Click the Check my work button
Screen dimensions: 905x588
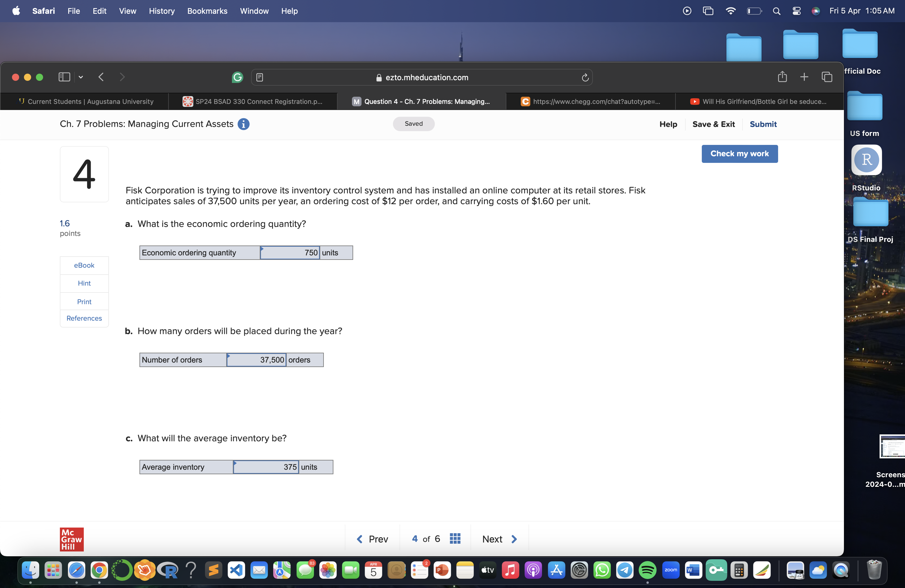point(739,154)
